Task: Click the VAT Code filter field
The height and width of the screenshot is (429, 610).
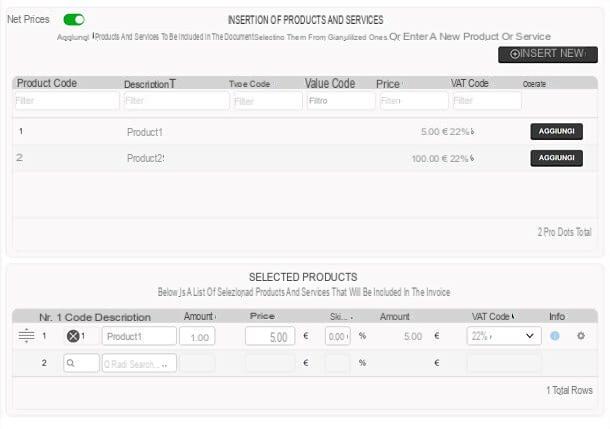Action: [x=487, y=101]
